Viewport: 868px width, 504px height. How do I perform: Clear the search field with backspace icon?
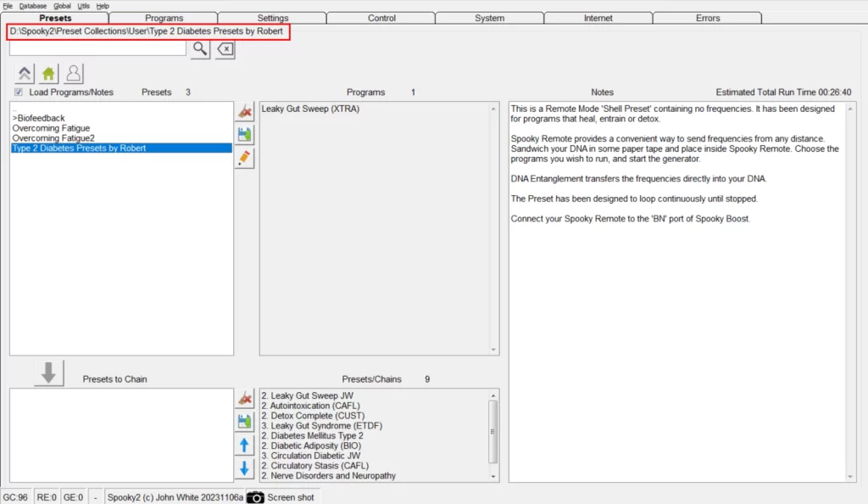(x=225, y=49)
